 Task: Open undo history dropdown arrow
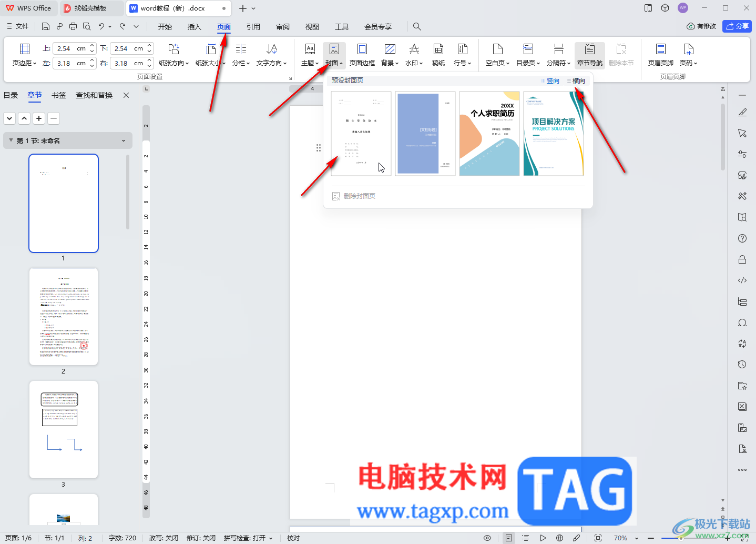pyautogui.click(x=110, y=26)
